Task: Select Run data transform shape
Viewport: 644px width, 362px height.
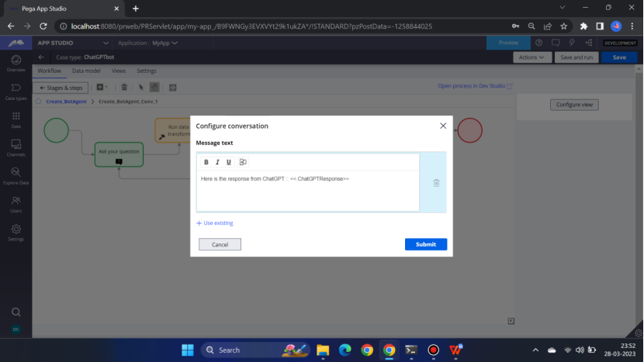Action: point(173,130)
